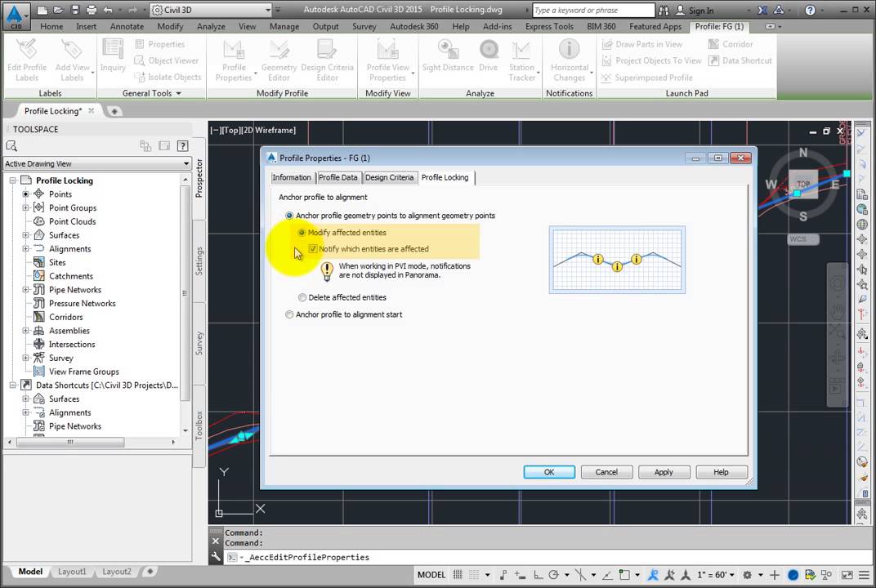The width and height of the screenshot is (876, 588).
Task: Click the Help button in dialog
Action: pyautogui.click(x=722, y=472)
